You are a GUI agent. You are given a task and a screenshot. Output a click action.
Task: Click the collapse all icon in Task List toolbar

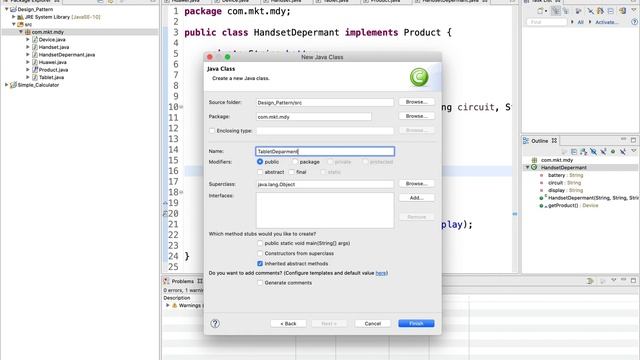coord(611,11)
